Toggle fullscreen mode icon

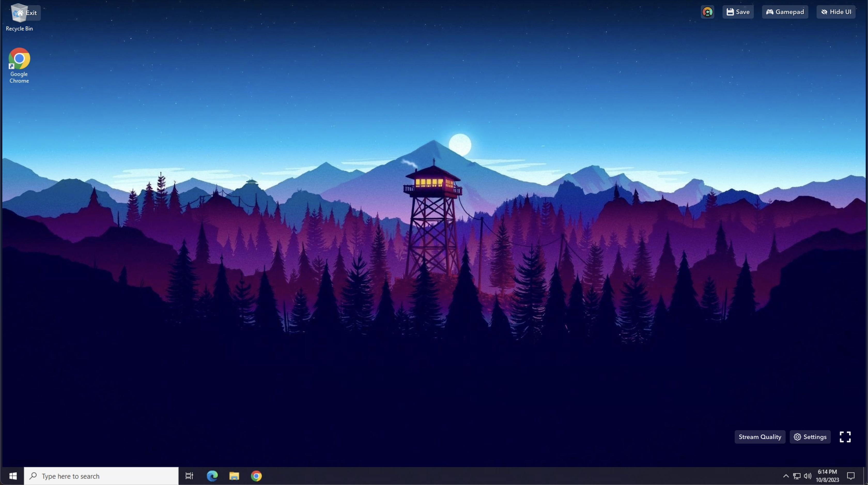(x=845, y=437)
